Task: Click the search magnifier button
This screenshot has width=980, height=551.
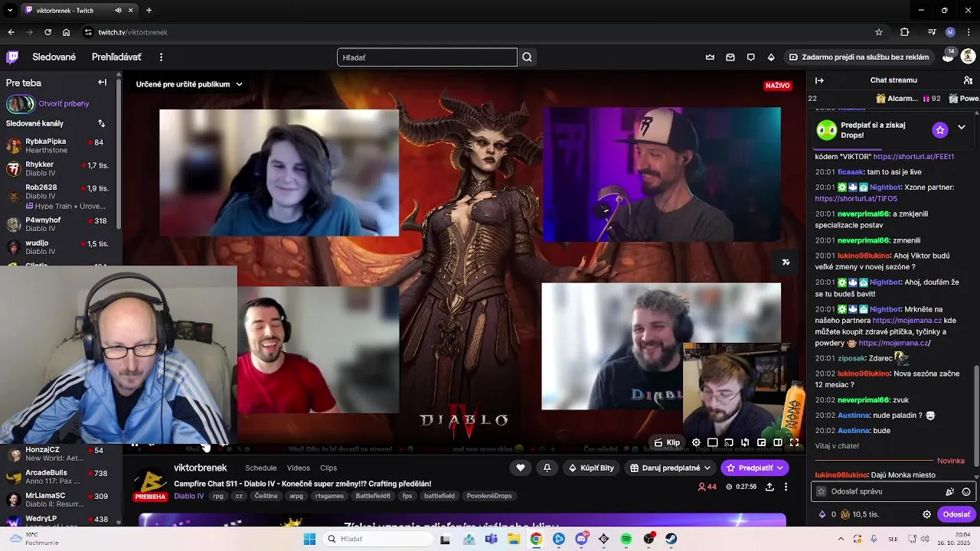Action: (x=527, y=57)
